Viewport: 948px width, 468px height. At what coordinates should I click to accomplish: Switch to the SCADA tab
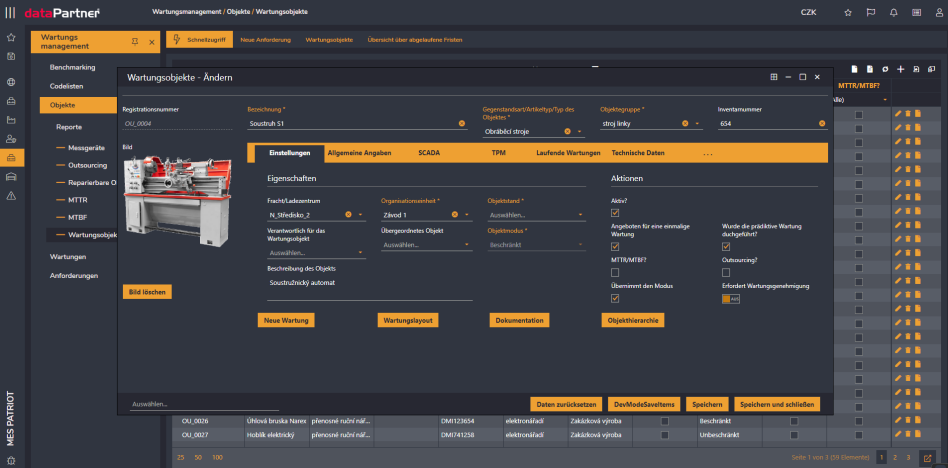click(428, 153)
